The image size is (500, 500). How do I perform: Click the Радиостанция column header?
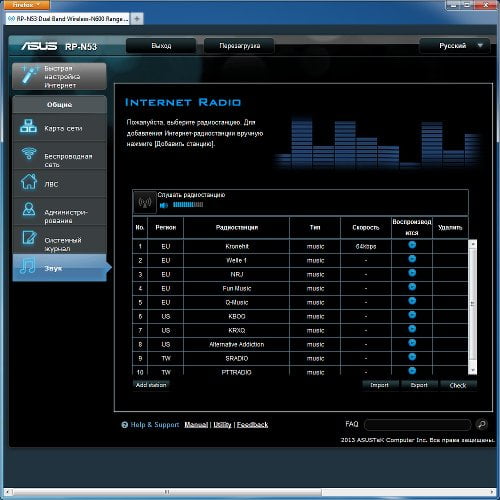coord(237,227)
